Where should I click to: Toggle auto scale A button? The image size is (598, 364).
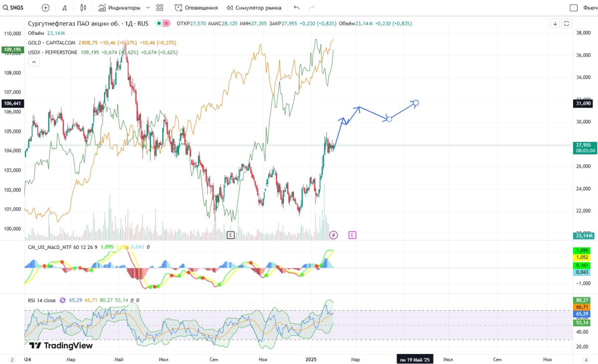(x=586, y=359)
